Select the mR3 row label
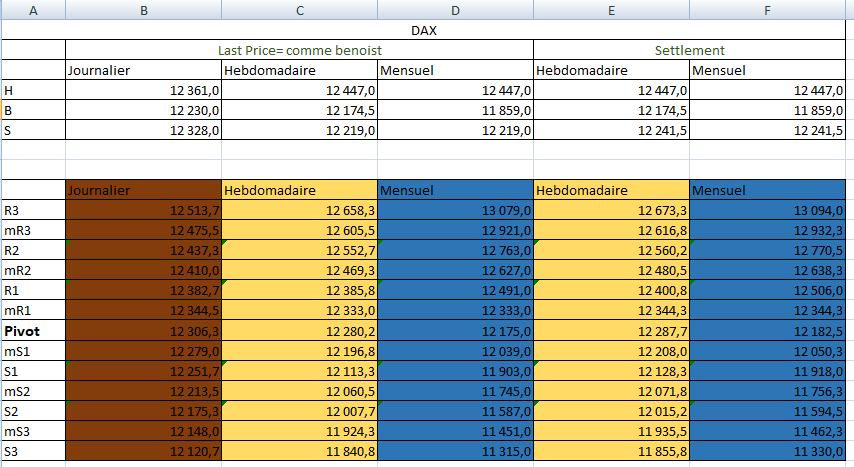854x467 pixels. pyautogui.click(x=33, y=230)
